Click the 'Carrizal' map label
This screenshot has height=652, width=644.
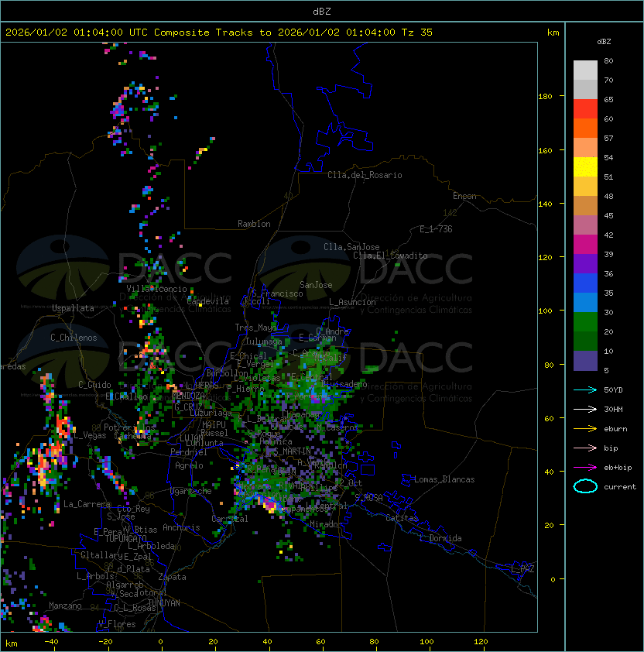(230, 519)
